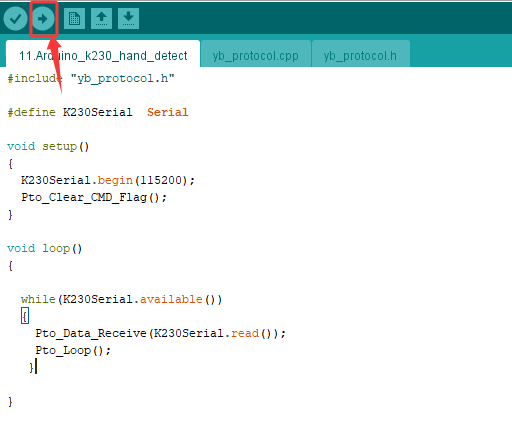Click the void loop() declaration
512x424 pixels.
[45, 249]
